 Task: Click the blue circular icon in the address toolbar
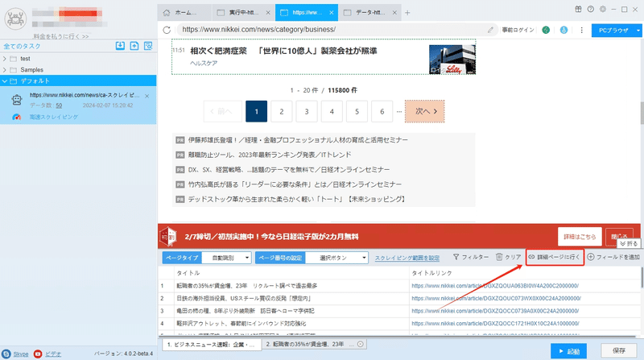point(564,30)
